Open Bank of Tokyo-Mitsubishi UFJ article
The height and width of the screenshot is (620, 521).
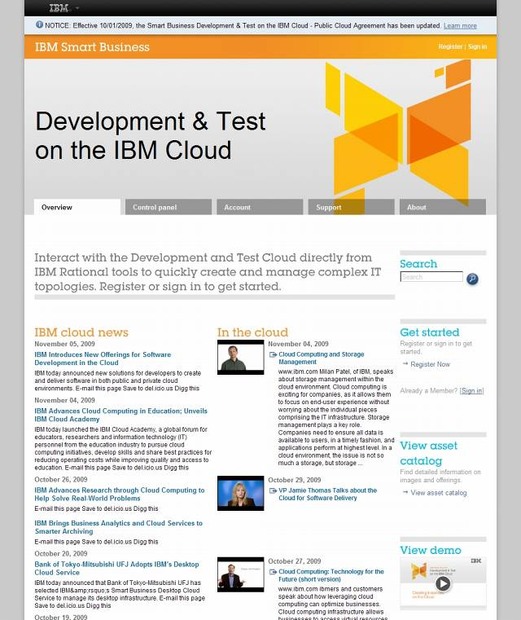click(x=117, y=568)
